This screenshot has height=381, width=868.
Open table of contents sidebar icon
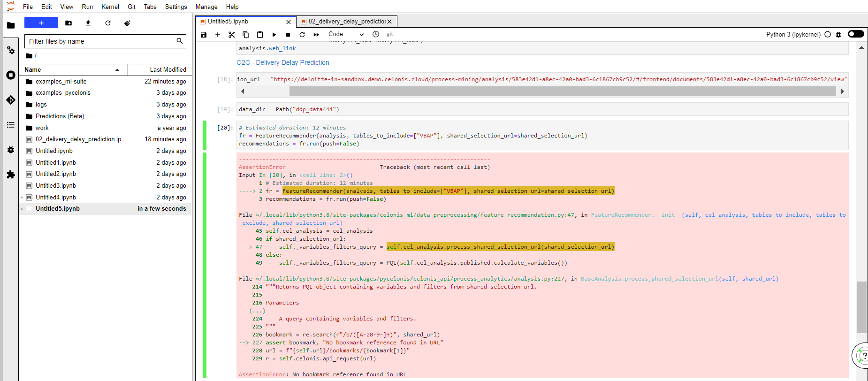tap(11, 125)
